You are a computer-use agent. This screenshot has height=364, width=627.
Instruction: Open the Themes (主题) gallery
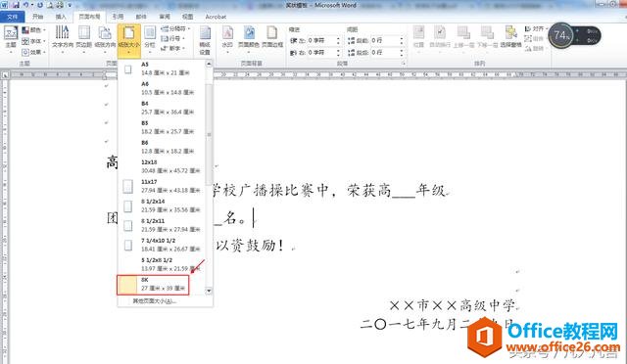click(x=11, y=39)
